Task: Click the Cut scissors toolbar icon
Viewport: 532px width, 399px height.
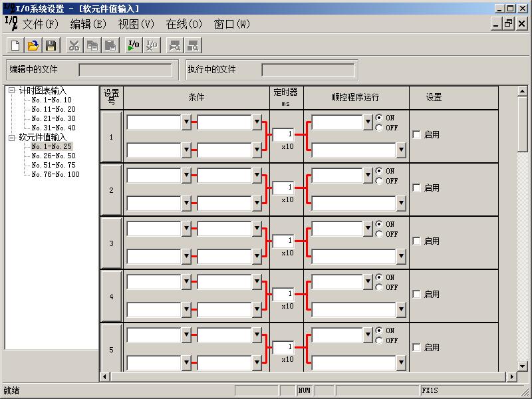Action: coord(74,45)
